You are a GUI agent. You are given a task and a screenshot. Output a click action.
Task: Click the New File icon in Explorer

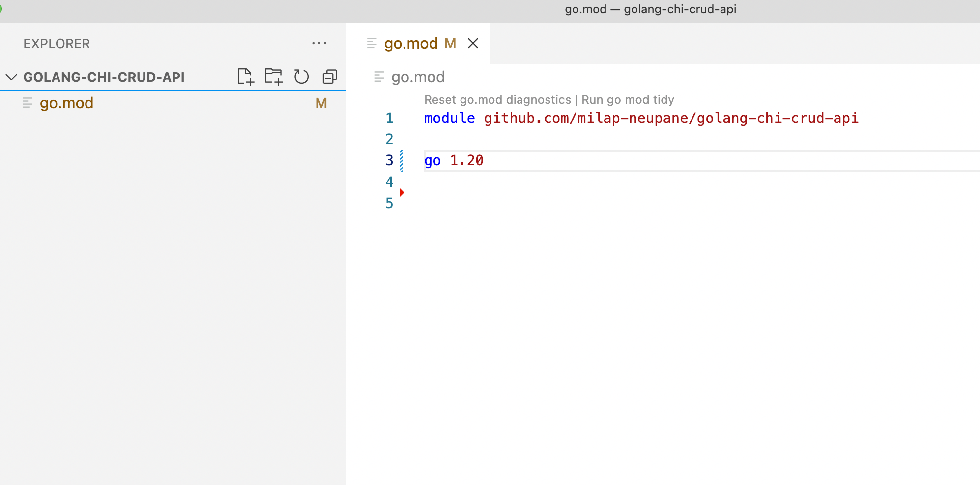click(x=245, y=77)
